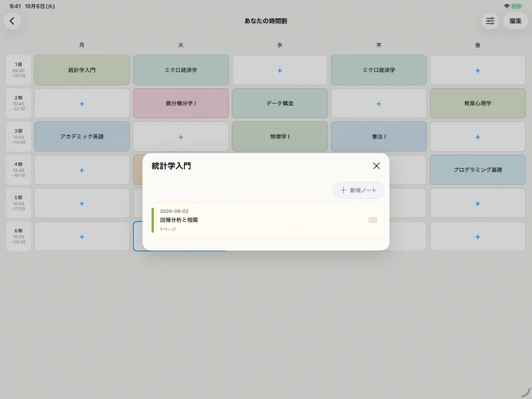Open the 微分積分学 I class cell
The width and height of the screenshot is (532, 399).
pyautogui.click(x=181, y=104)
